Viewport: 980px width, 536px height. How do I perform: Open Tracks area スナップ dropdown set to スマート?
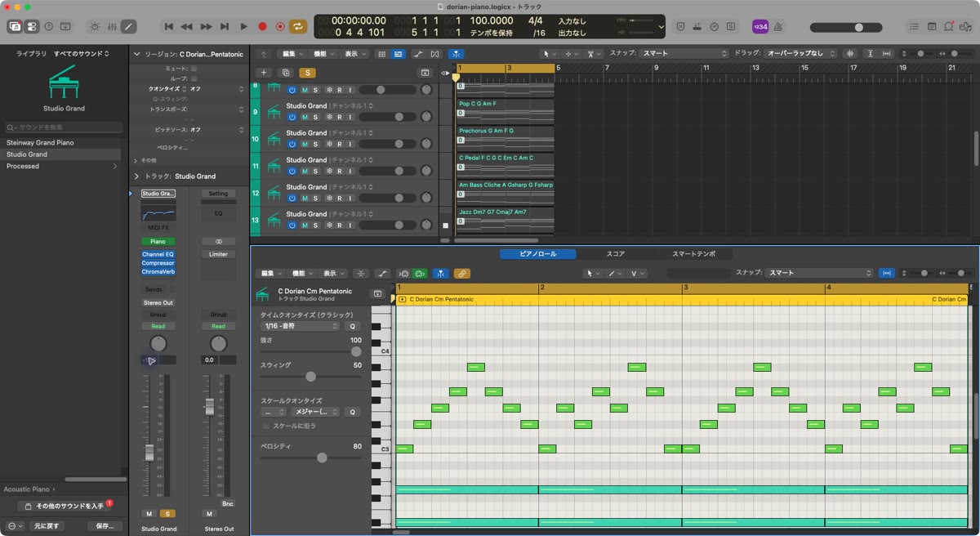[x=684, y=54]
